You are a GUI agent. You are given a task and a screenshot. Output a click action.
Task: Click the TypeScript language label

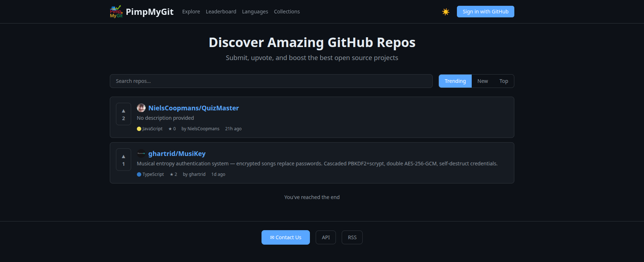click(153, 174)
